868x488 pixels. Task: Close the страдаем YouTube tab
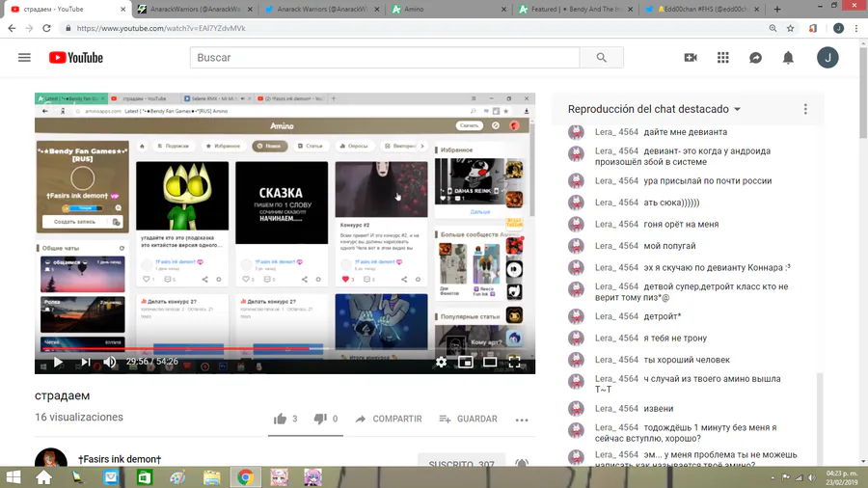coord(122,10)
